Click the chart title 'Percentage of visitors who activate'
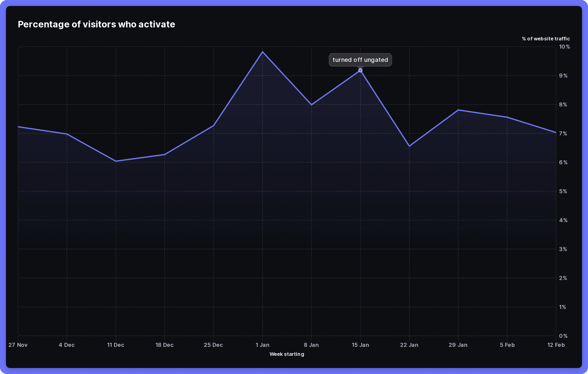The image size is (588, 374). (x=96, y=24)
